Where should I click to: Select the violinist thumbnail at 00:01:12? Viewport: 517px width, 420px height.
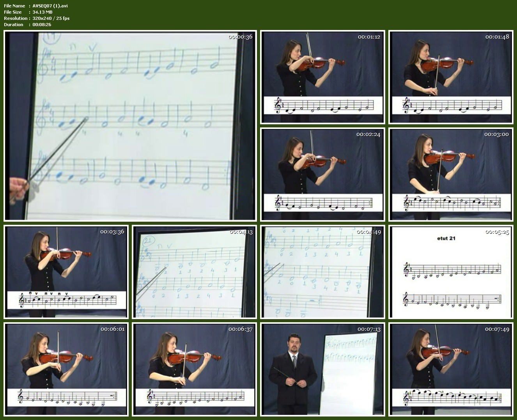(x=322, y=77)
